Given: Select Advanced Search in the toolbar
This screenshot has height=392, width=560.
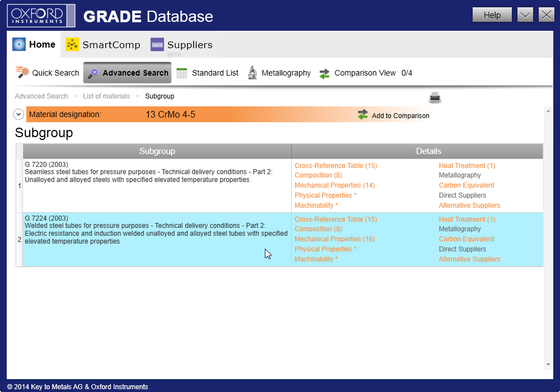Looking at the screenshot, I should coord(127,73).
